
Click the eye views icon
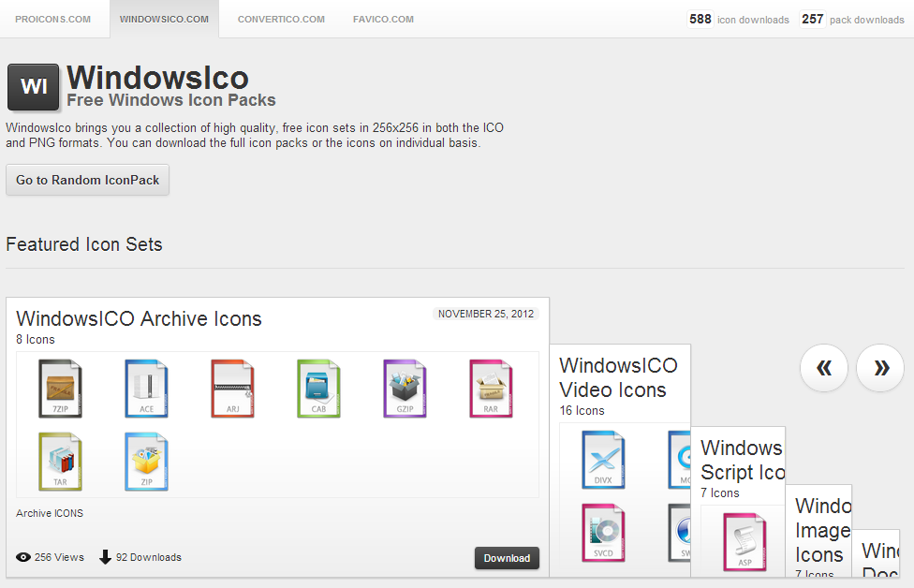23,557
